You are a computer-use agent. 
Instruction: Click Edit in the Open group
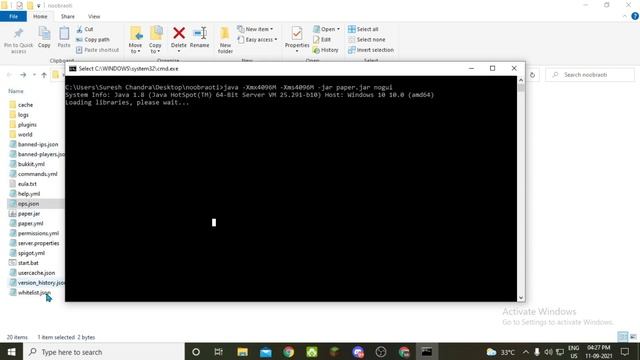point(322,40)
